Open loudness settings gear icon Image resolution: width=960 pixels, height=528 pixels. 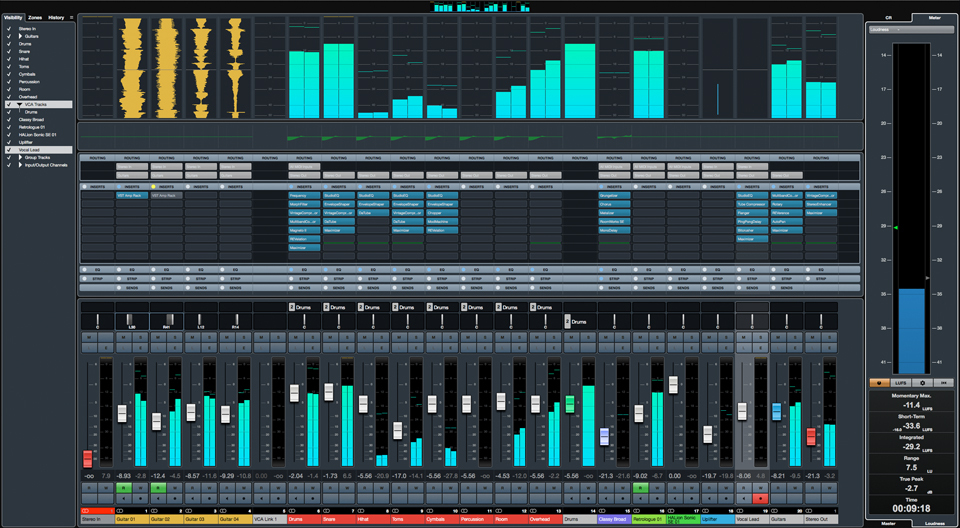[922, 382]
